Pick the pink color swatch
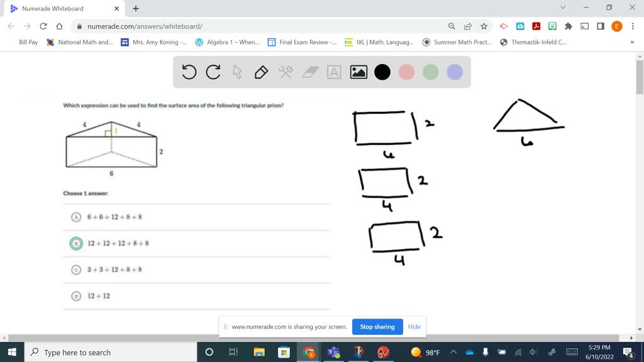 pos(406,72)
